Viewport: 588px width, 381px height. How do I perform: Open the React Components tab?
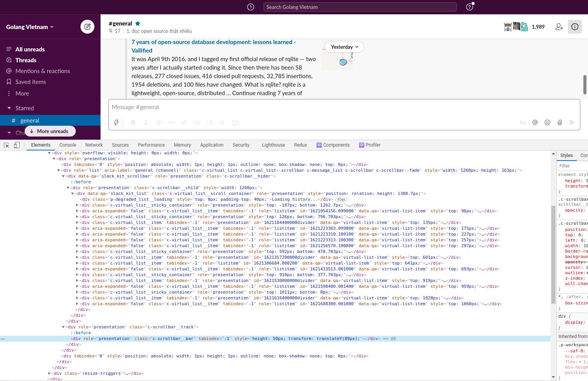333,145
